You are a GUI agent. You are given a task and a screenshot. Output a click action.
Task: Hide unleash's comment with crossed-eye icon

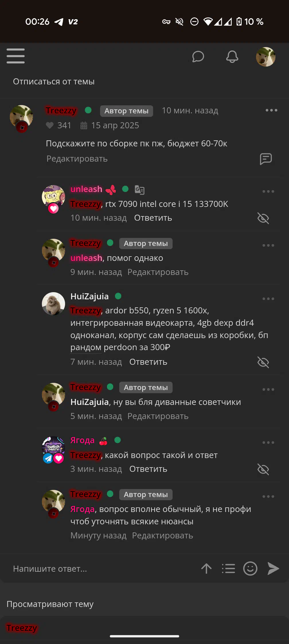coord(263,218)
